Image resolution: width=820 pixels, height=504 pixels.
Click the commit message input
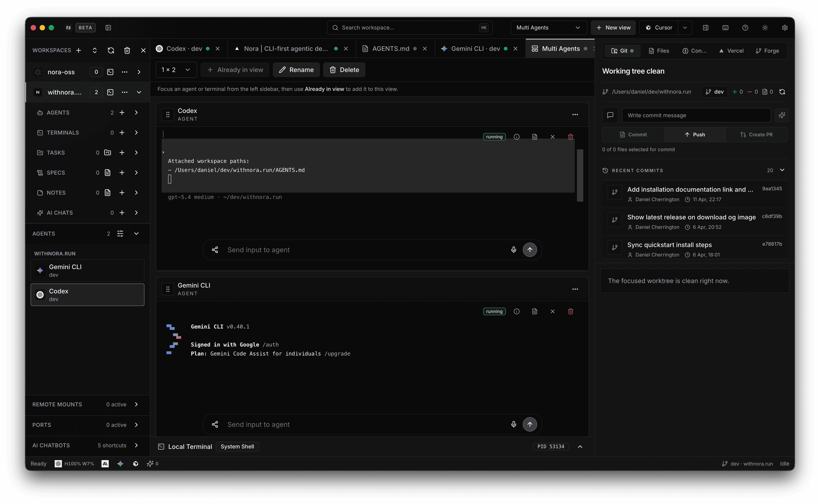tap(696, 115)
